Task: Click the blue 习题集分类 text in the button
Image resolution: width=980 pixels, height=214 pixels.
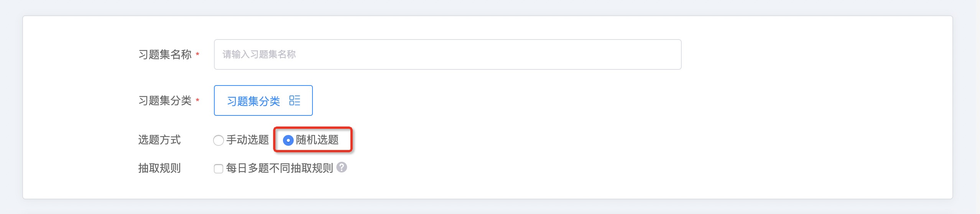Action: tap(253, 101)
